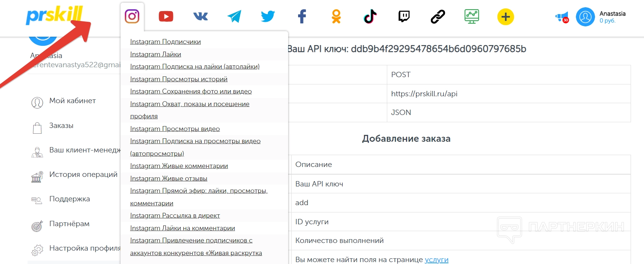644x264 pixels.
Task: Click the https://prskill.ru/api cell
Action: click(509, 94)
